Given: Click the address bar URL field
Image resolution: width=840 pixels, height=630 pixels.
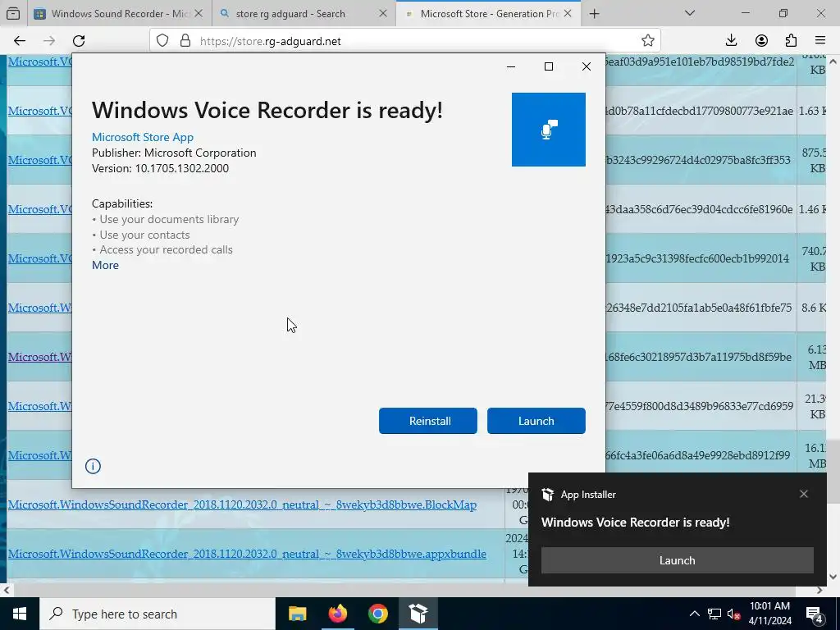Looking at the screenshot, I should [x=404, y=41].
